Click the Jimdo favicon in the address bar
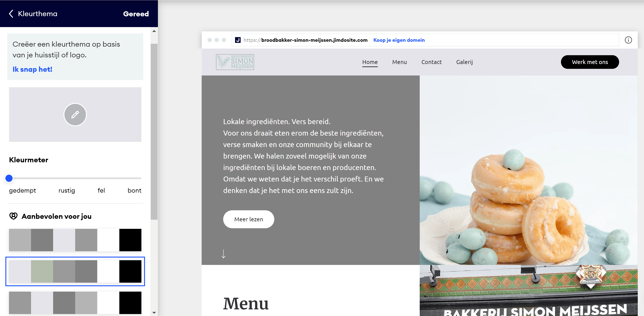This screenshot has height=316, width=644. (238, 40)
